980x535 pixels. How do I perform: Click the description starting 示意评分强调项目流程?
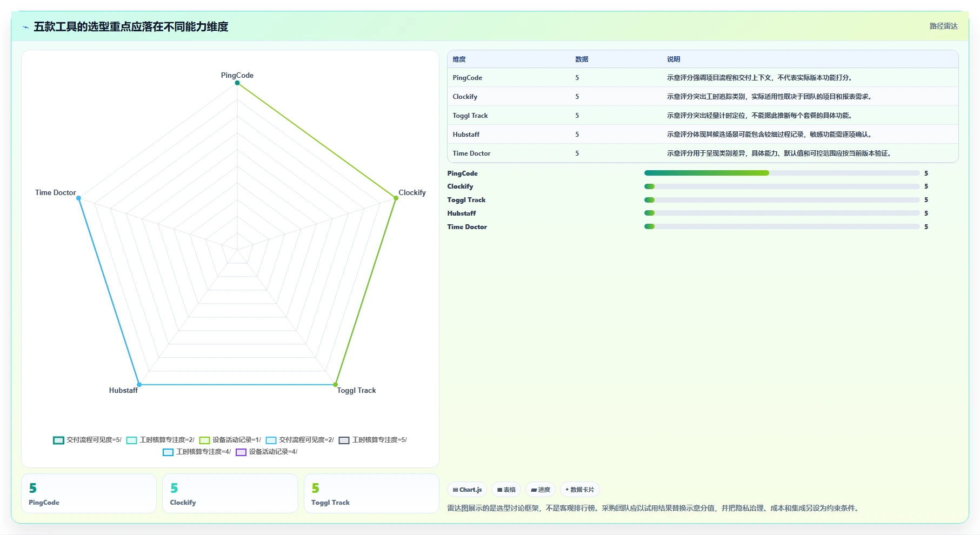point(761,78)
